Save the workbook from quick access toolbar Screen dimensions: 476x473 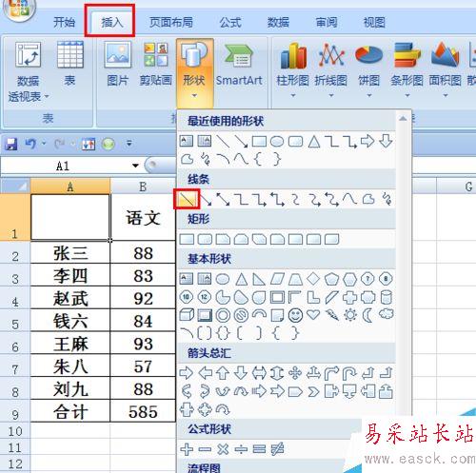[11, 144]
